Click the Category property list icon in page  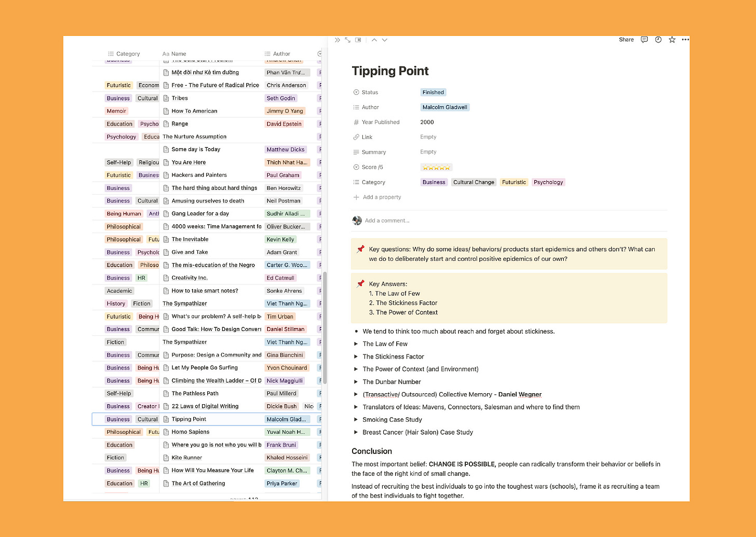(356, 182)
